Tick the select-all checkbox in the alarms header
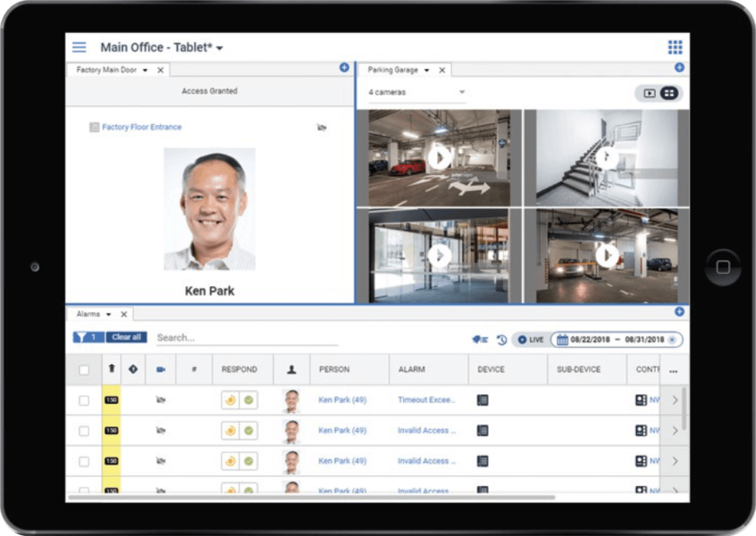 click(84, 370)
